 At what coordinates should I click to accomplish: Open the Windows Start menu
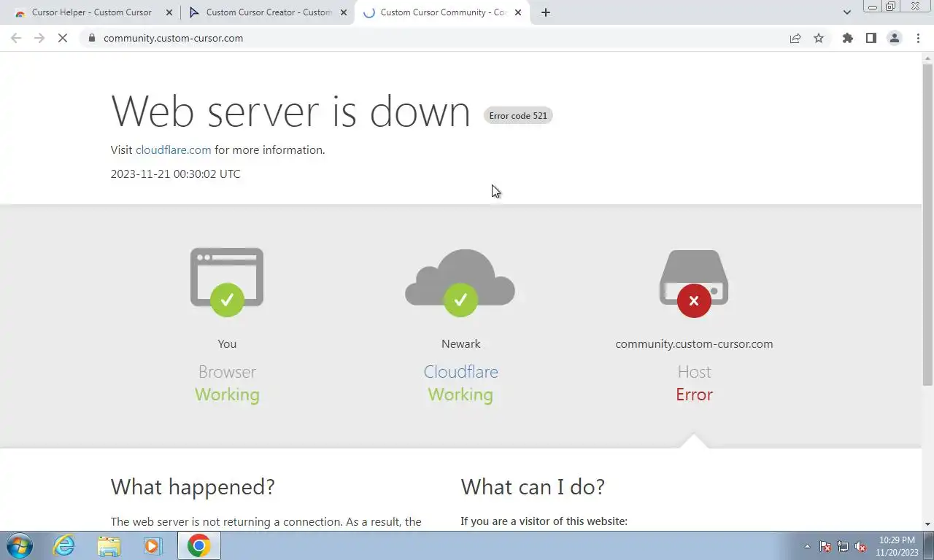20,545
